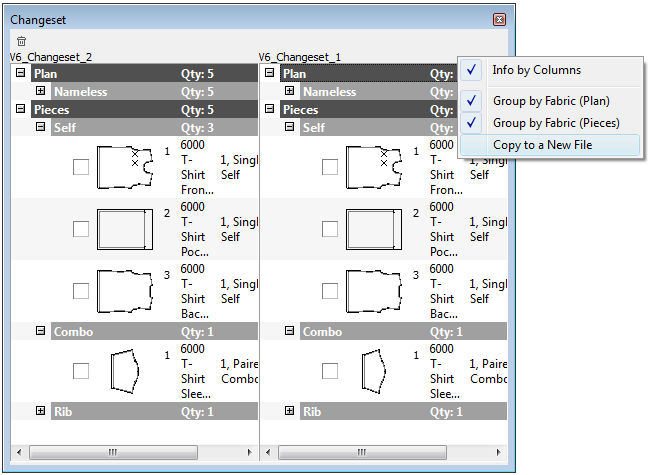The width and height of the screenshot is (648, 475).
Task: Collapse the Combo group in V6_Changeset_2
Action: 39,331
